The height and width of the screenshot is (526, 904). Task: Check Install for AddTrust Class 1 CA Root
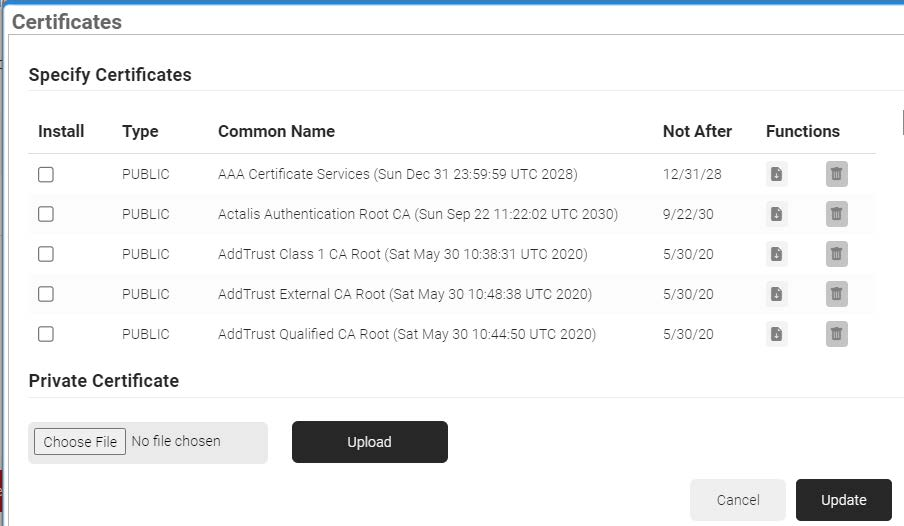(x=46, y=254)
